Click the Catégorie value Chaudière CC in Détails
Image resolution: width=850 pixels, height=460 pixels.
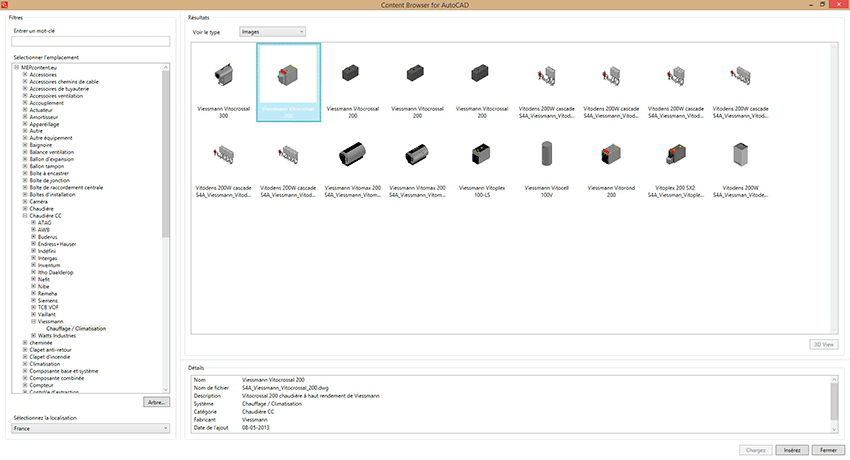click(258, 412)
